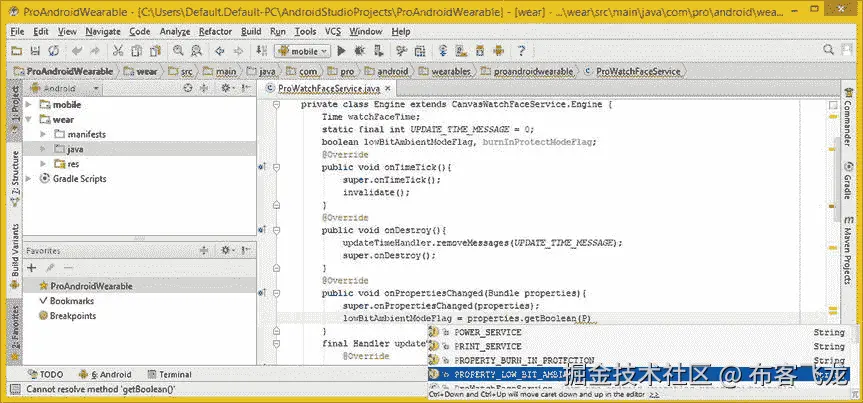Image resolution: width=863 pixels, height=403 pixels.
Task: Open the Android view dropdown in Project panel
Action: [65, 88]
